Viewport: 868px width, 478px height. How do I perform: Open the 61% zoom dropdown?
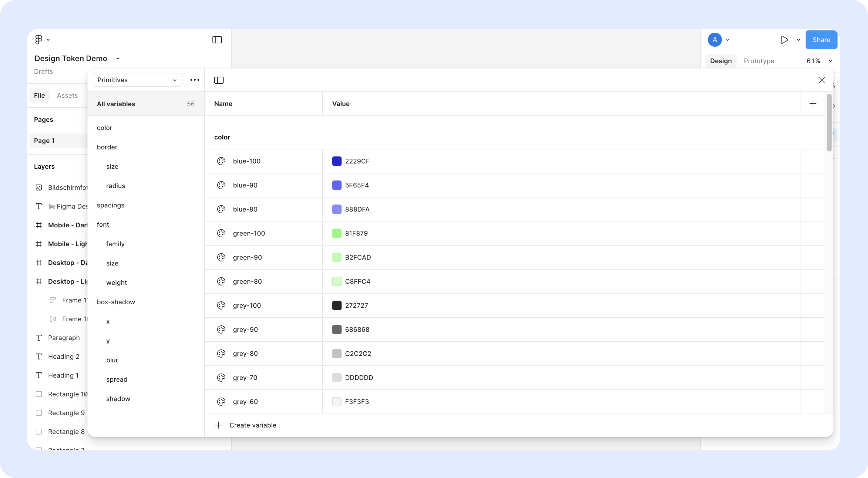pyautogui.click(x=819, y=61)
